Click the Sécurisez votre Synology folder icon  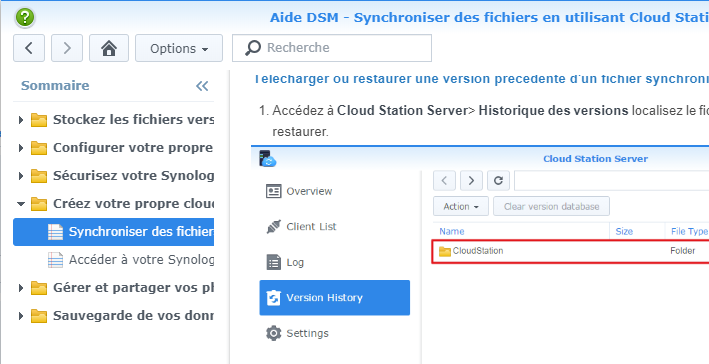(39, 176)
